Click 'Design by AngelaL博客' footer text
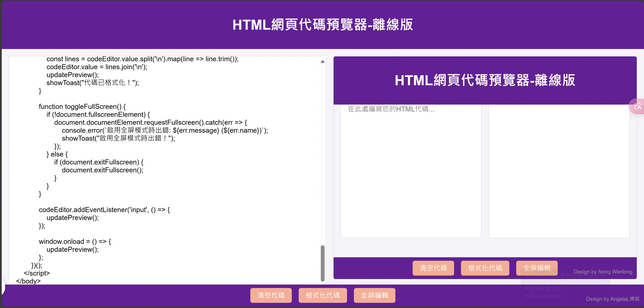The height and width of the screenshot is (308, 644). pyautogui.click(x=613, y=299)
